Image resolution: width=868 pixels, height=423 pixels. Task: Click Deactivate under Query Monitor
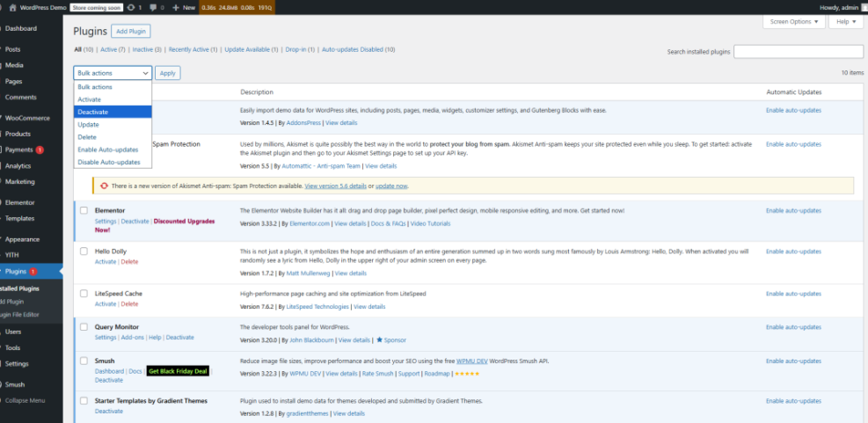(x=180, y=337)
